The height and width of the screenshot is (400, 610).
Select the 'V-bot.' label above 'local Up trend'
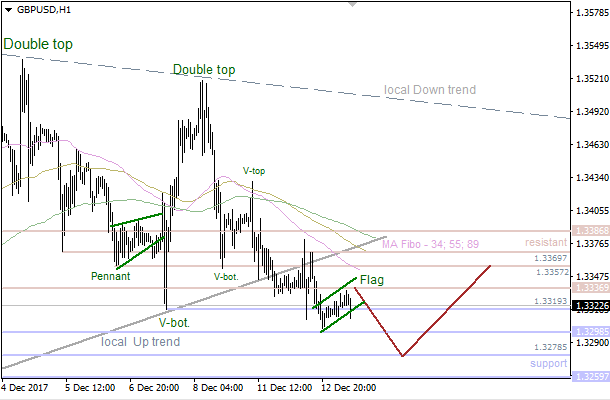point(174,323)
